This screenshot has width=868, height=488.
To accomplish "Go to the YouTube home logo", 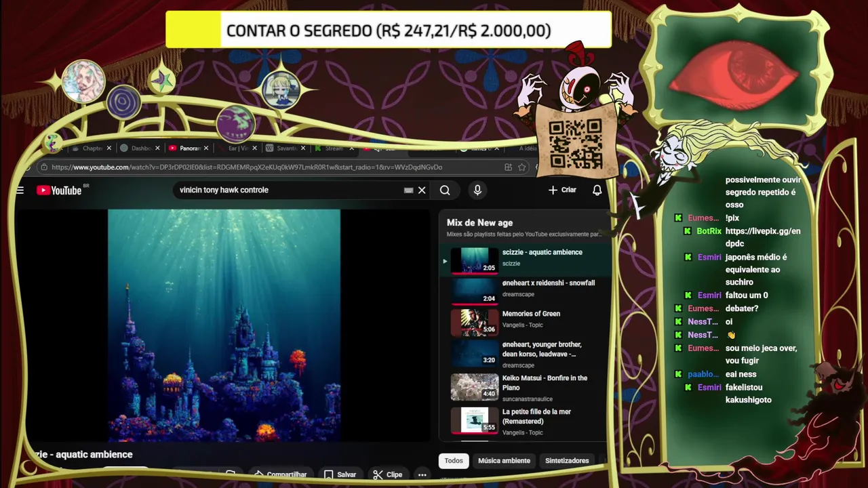I will pyautogui.click(x=59, y=190).
